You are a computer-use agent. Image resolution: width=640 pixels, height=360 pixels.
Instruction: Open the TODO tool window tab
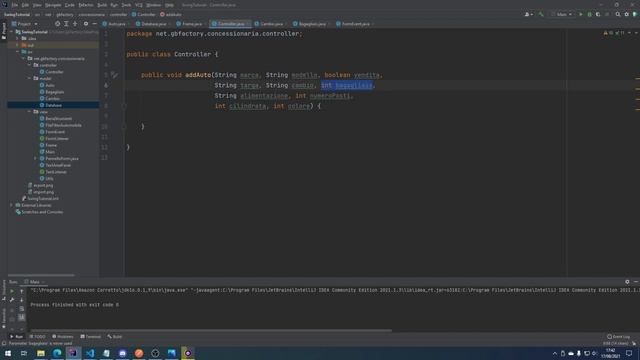tap(38, 337)
